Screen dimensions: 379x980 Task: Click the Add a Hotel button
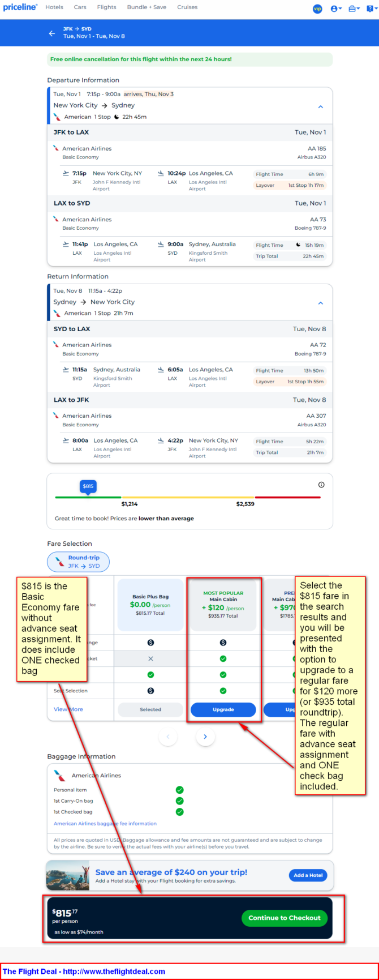tap(308, 875)
